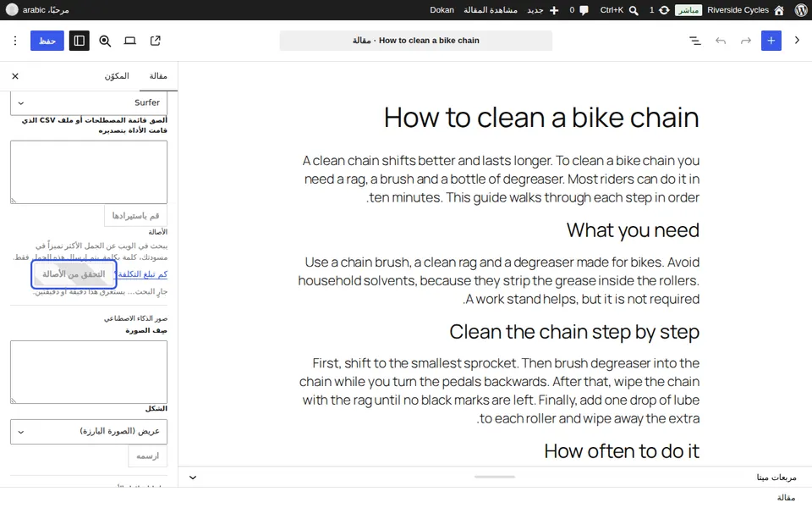
Task: Close the settings sidebar with X
Action: click(x=15, y=76)
